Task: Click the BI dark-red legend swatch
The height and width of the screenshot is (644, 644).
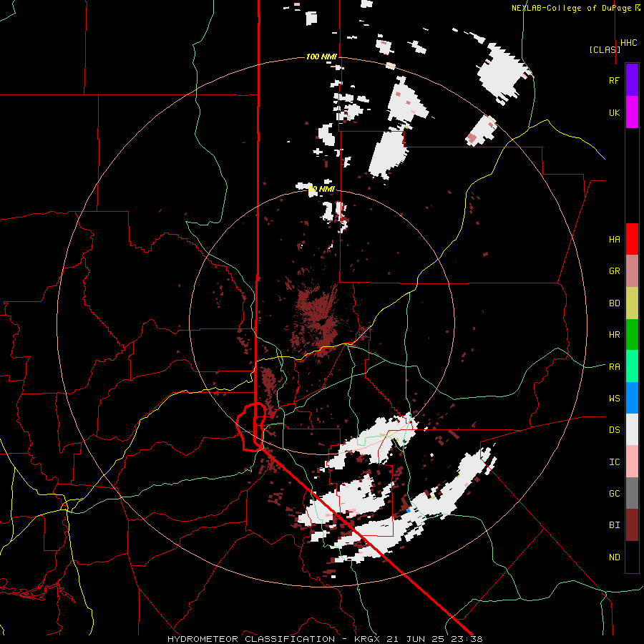Action: coord(632,525)
